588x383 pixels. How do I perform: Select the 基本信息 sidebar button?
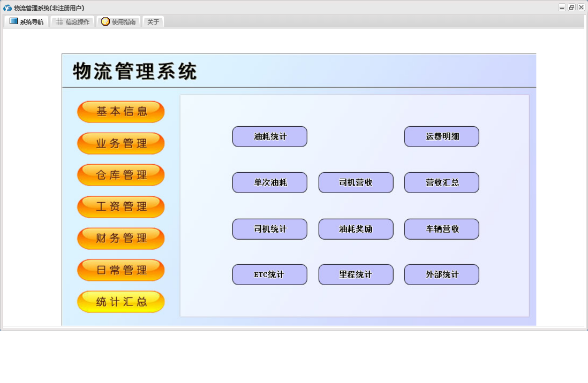[121, 112]
